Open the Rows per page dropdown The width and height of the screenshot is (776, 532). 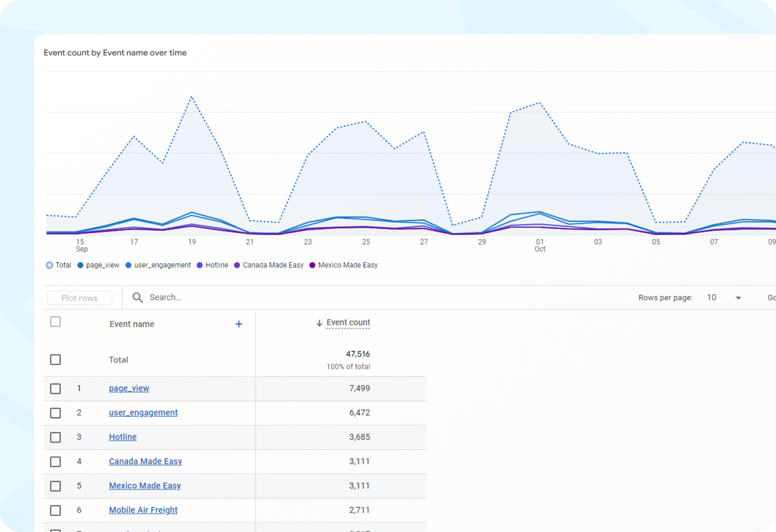coord(724,298)
